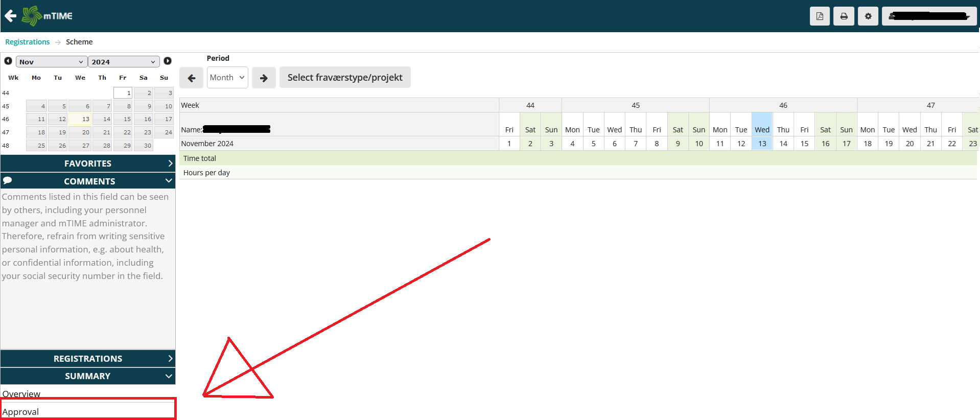Expand the FAVORITES panel
980x420 pixels.
coord(88,164)
